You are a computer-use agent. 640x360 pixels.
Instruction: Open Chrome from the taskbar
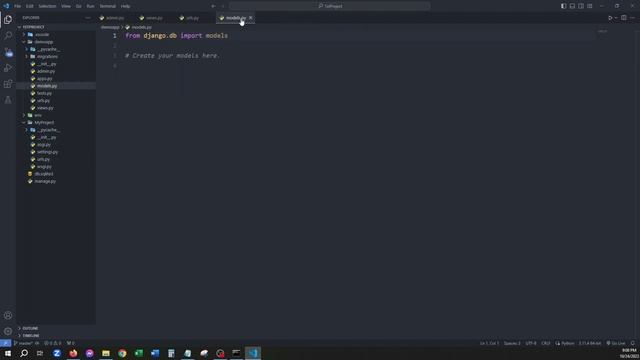tap(122, 353)
